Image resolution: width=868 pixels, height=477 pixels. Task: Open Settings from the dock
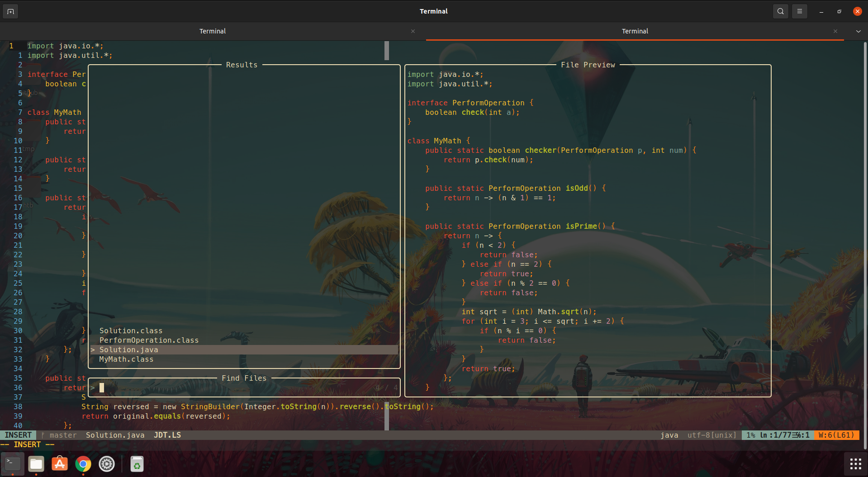(x=107, y=464)
